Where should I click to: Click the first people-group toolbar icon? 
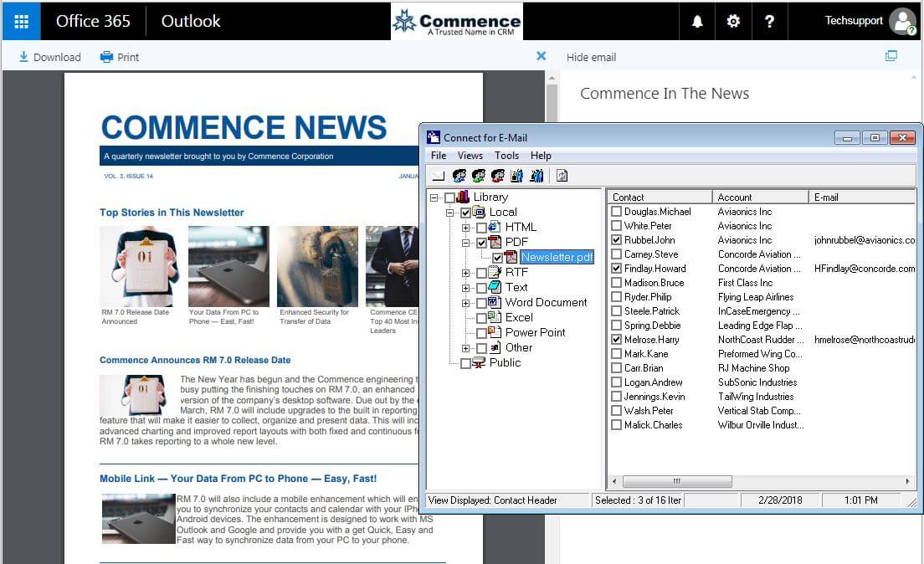point(516,176)
